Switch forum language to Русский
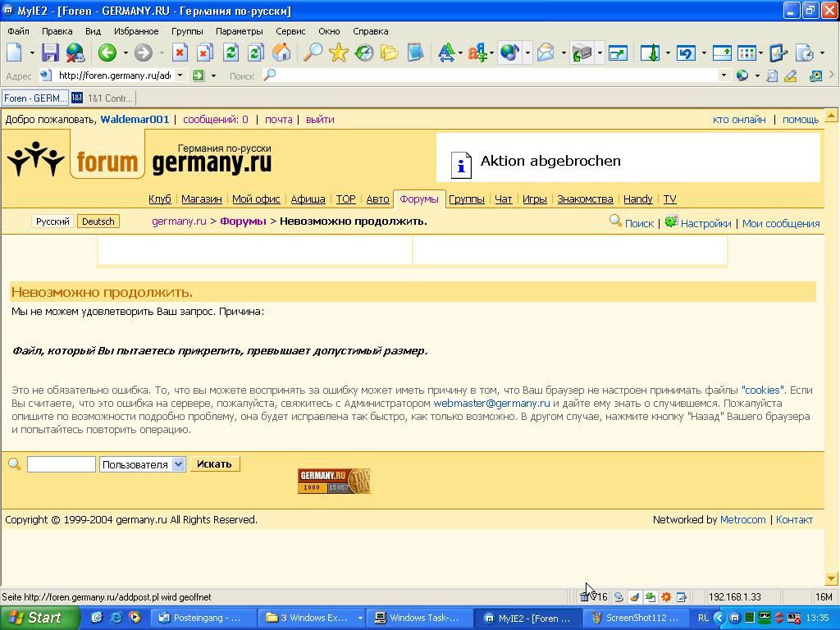Viewport: 840px width, 630px height. 52,221
